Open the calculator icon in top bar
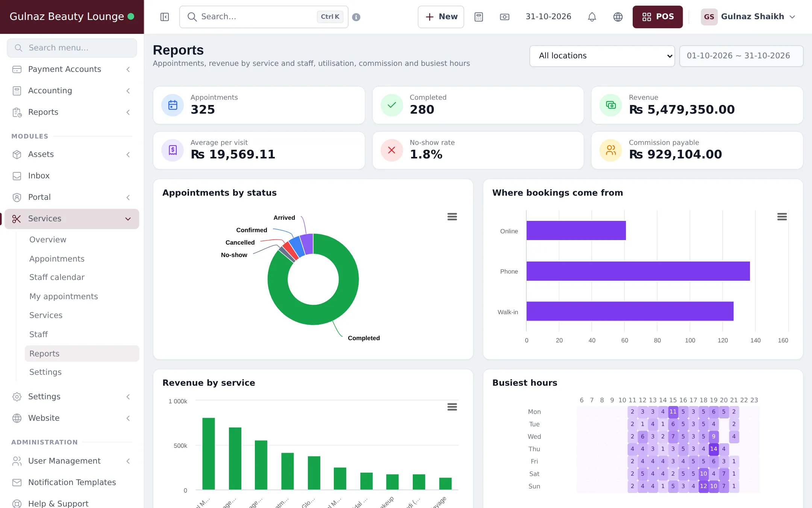Screen dimensions: 812x508 click(479, 17)
